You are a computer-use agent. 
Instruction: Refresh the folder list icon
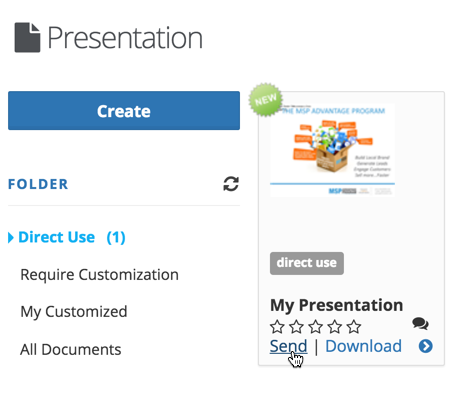pos(231,184)
